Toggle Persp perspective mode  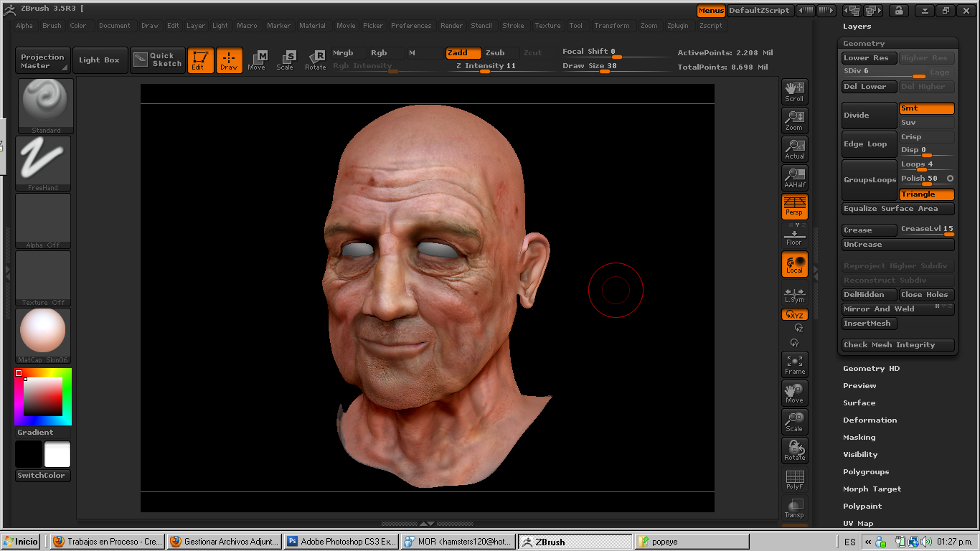794,207
